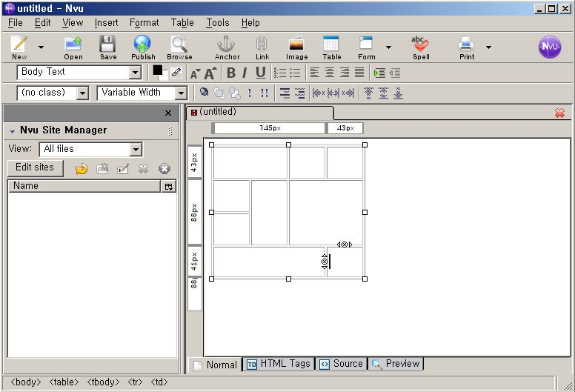Click the bring to front icon
This screenshot has height=392, width=575.
click(x=219, y=93)
